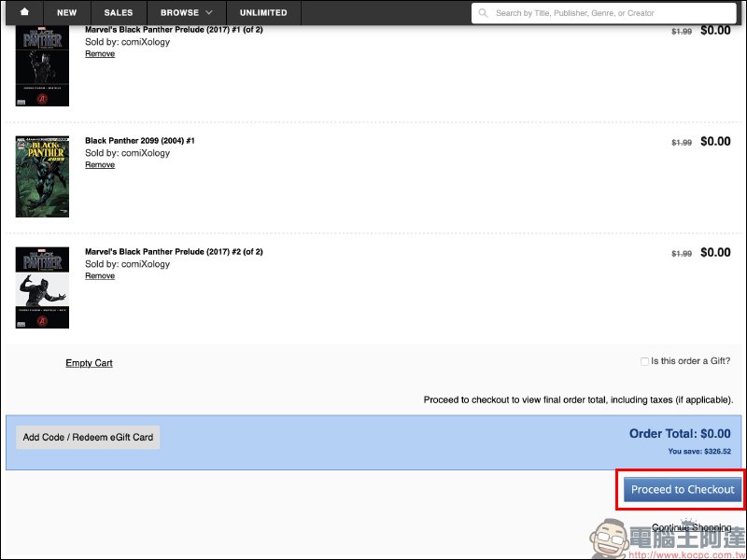Remove Black Panther 2099 #1 from cart
The width and height of the screenshot is (747, 560).
pos(100,165)
